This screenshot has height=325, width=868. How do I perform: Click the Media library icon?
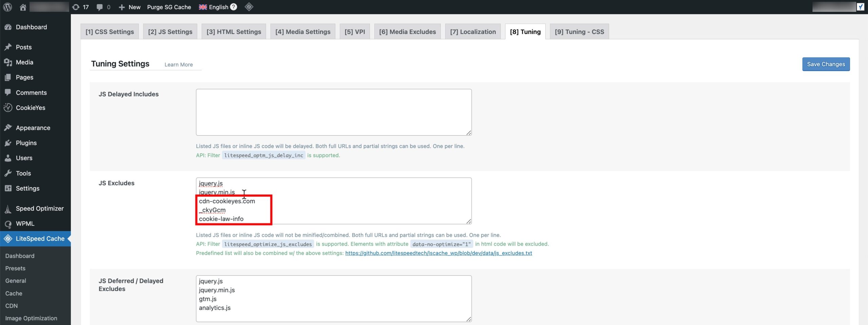coord(8,62)
